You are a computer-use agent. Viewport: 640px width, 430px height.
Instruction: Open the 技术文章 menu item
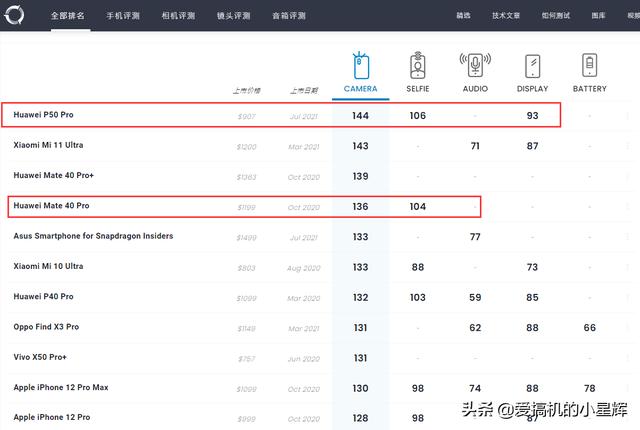506,16
